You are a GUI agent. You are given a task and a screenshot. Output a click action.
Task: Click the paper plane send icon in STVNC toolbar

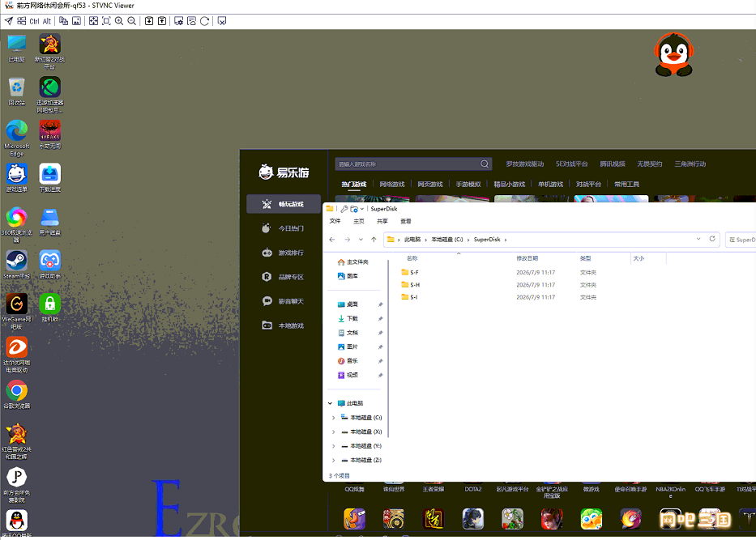point(9,21)
